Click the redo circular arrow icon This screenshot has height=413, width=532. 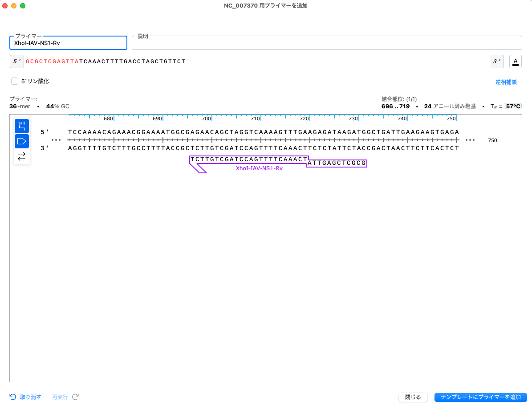75,397
